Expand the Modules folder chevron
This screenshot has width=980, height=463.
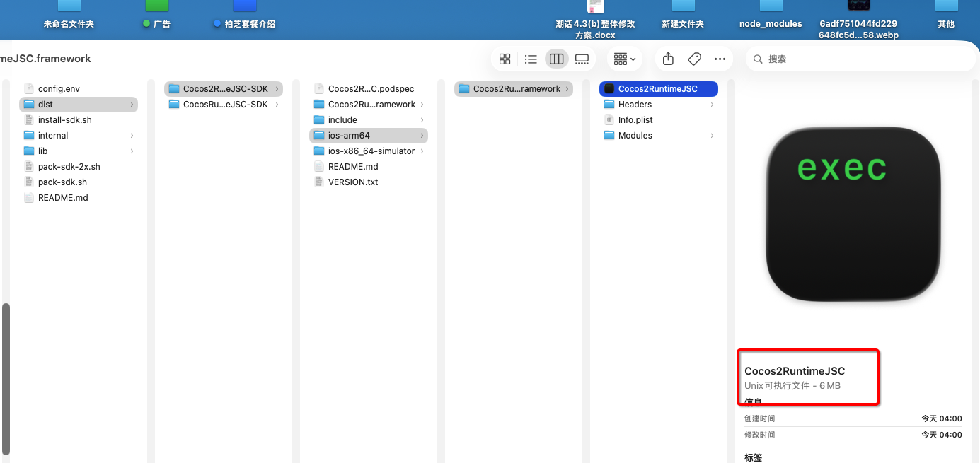(x=713, y=136)
